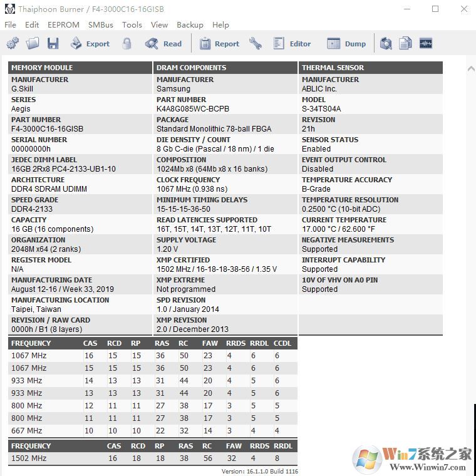476x476 pixels.
Task: Click manufacturing date August 12-16 value
Action: click(63, 289)
